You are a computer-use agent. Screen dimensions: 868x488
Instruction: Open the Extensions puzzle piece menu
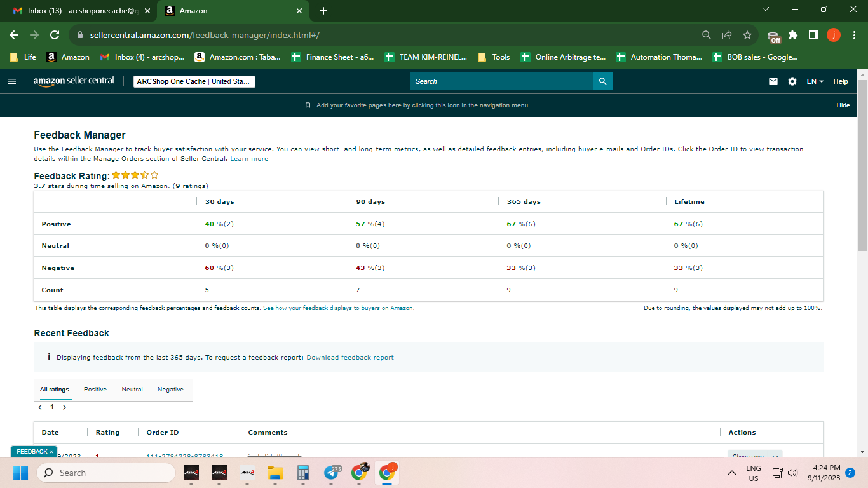(x=793, y=35)
